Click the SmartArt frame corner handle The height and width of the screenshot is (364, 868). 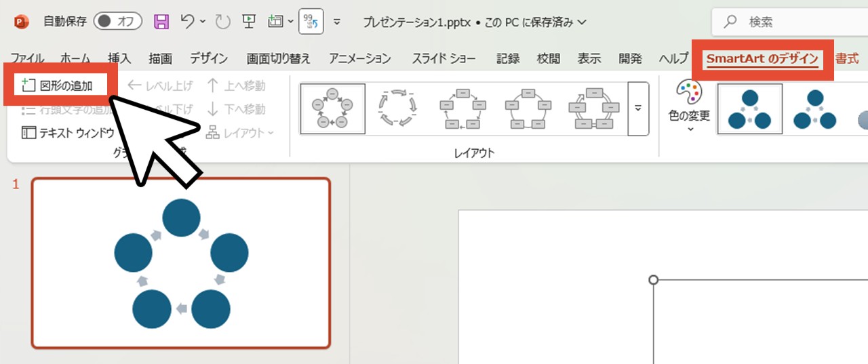(x=654, y=280)
